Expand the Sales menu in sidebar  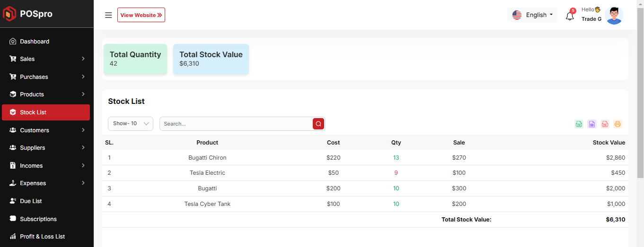pyautogui.click(x=46, y=59)
